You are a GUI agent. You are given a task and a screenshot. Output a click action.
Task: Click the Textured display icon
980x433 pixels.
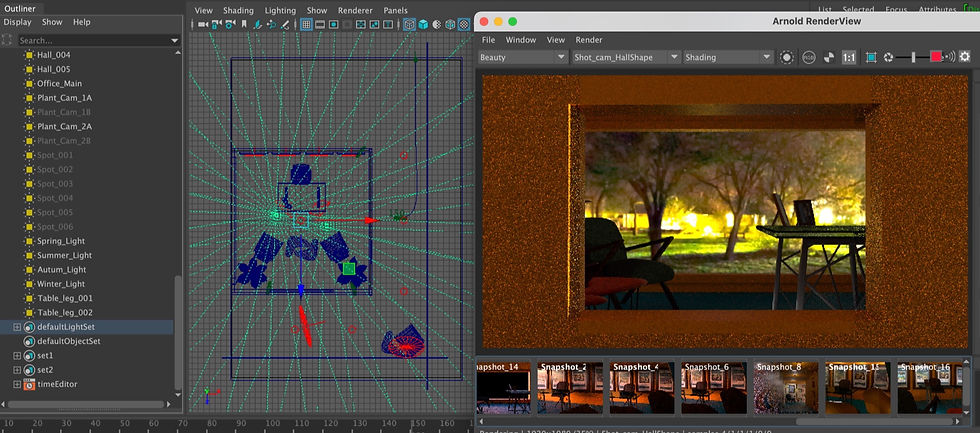464,24
